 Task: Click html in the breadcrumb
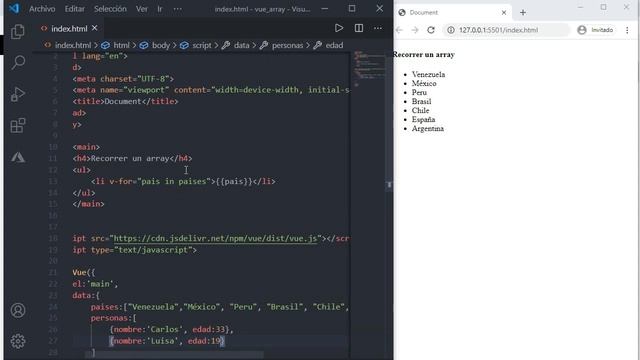pos(121,45)
